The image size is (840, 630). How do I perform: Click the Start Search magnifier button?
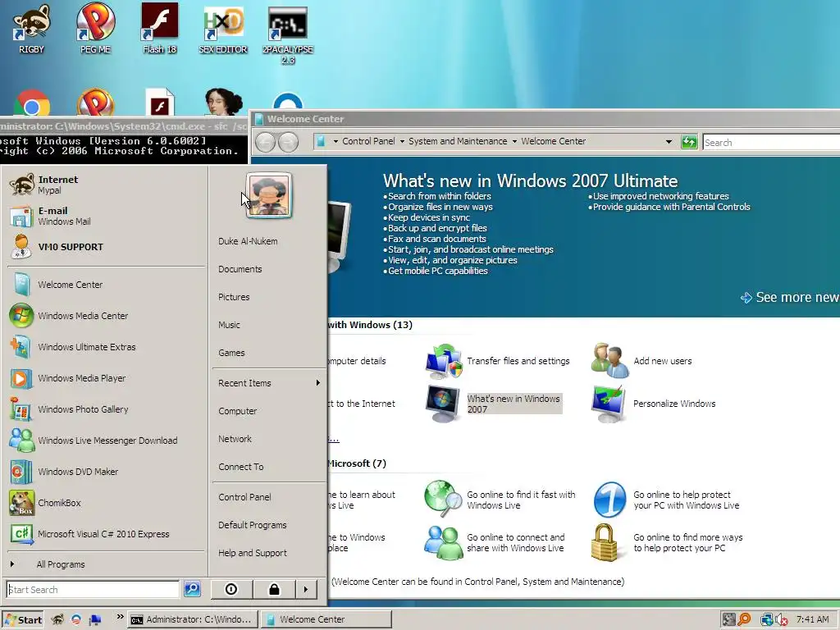[192, 589]
